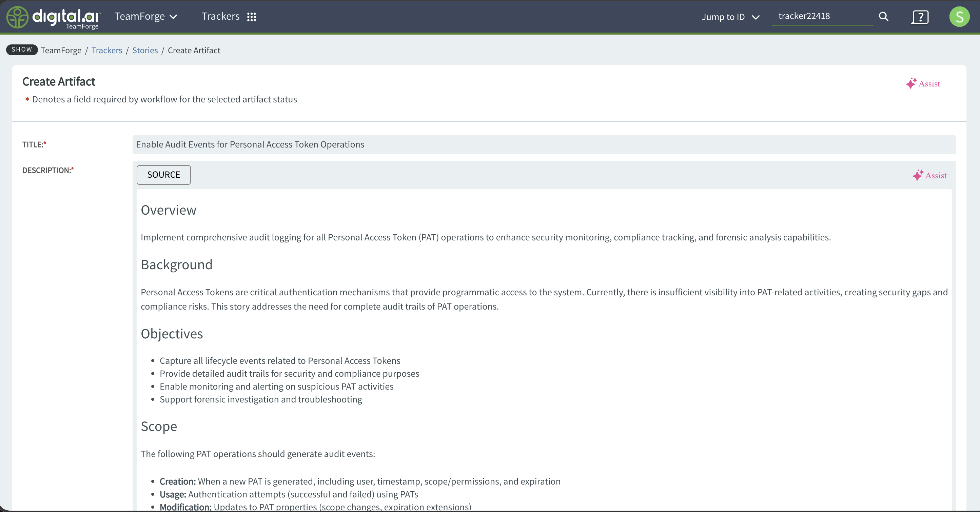
Task: Click the digital.ai TeamForge logo
Action: [54, 18]
